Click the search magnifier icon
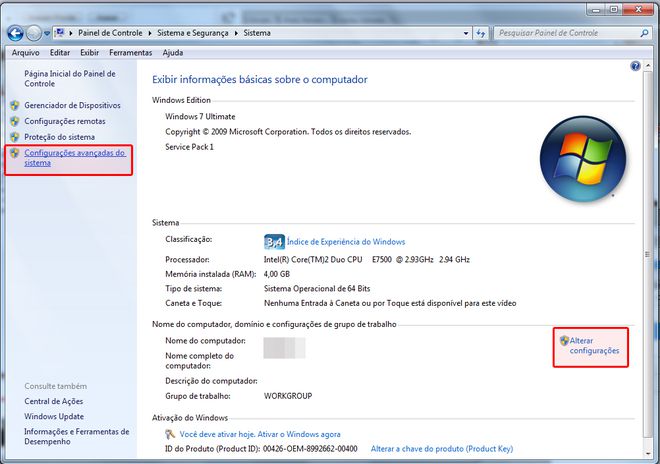The width and height of the screenshot is (660, 464). (644, 33)
